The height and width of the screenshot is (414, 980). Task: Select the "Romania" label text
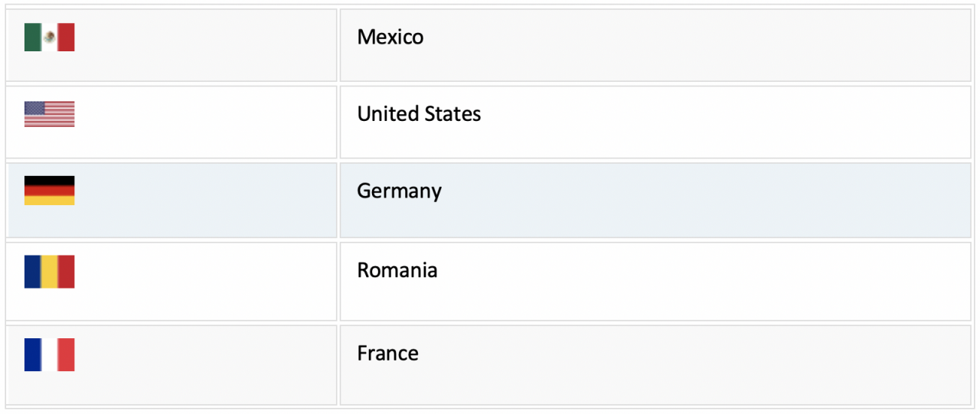tap(397, 270)
